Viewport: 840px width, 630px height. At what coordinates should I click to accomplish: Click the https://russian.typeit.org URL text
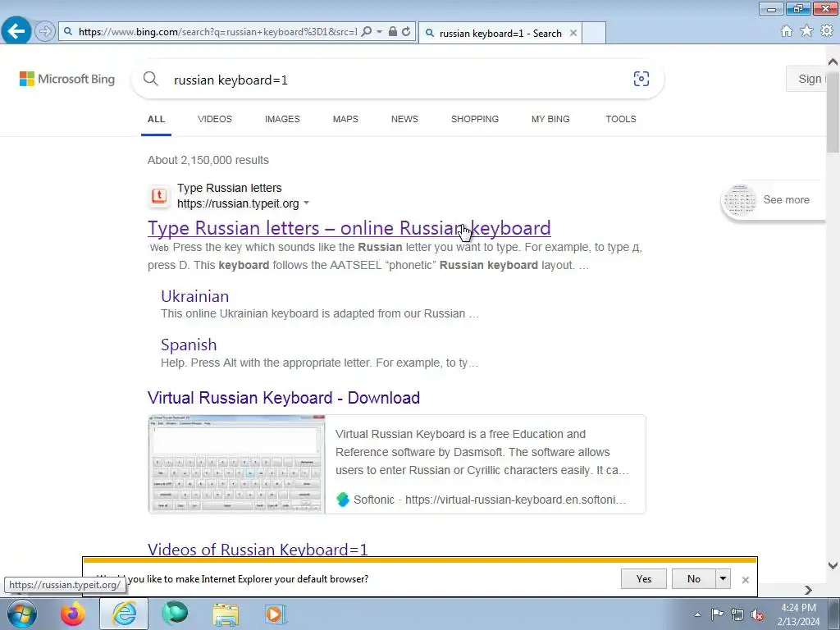point(238,203)
